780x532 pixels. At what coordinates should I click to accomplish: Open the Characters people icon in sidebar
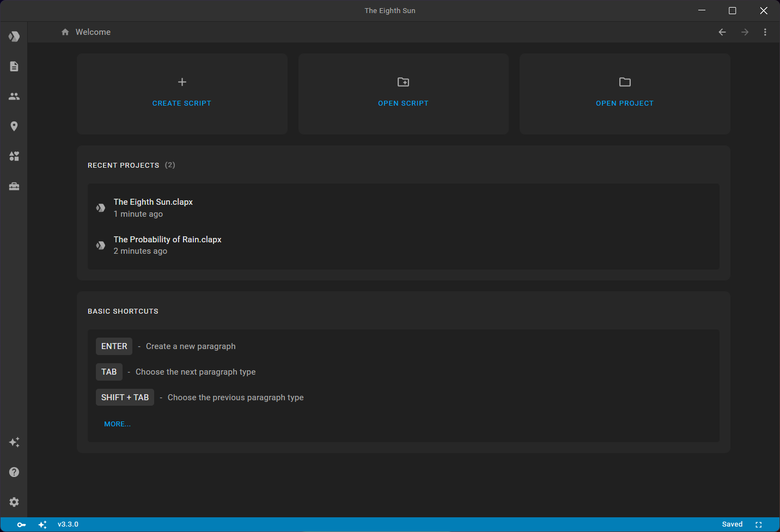tap(14, 96)
